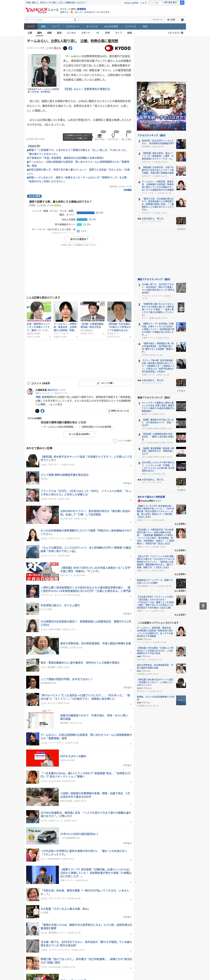This screenshot has height=980, width=210.
Task: Click the KYODO publisher logo
Action: click(x=118, y=48)
